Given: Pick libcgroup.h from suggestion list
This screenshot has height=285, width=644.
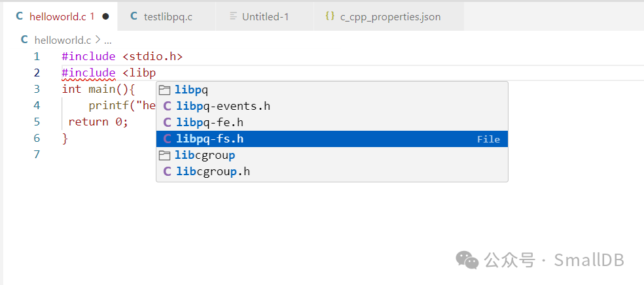Looking at the screenshot, I should [x=213, y=172].
